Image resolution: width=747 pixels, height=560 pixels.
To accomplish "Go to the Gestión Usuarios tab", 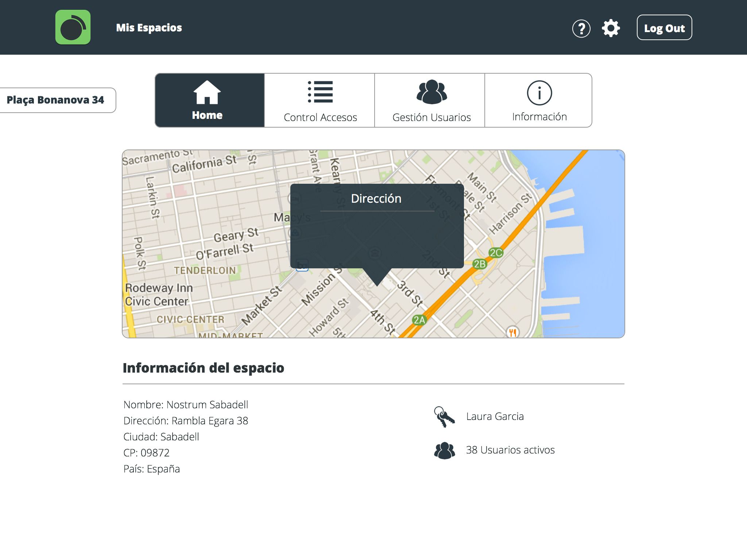I will [431, 100].
